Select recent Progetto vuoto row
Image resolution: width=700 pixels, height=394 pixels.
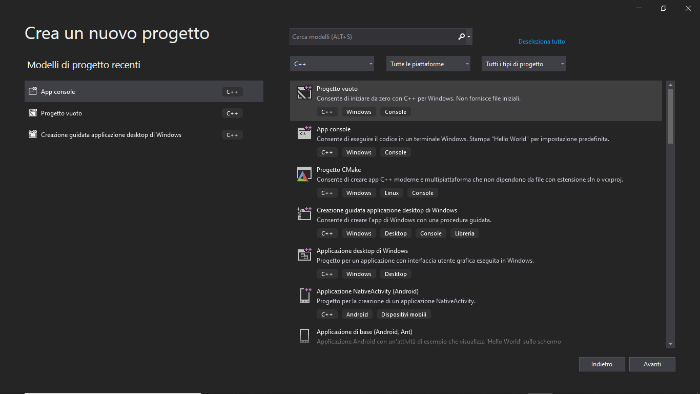click(144, 113)
